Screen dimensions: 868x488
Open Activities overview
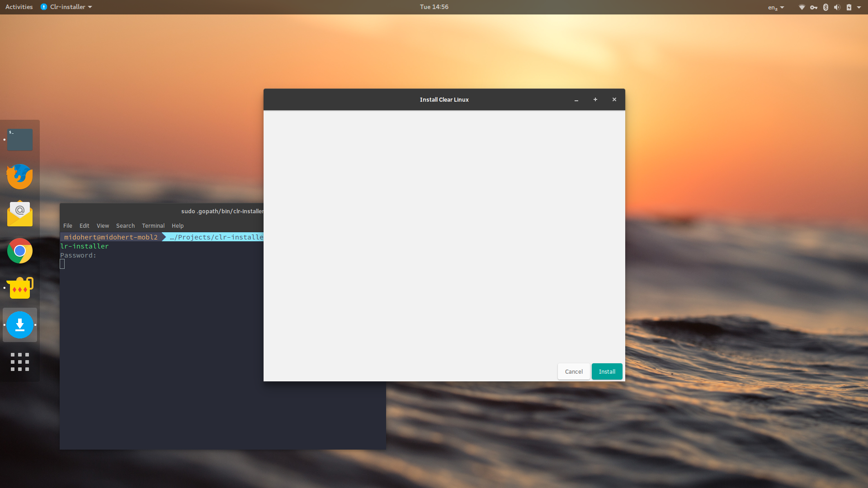pyautogui.click(x=19, y=7)
